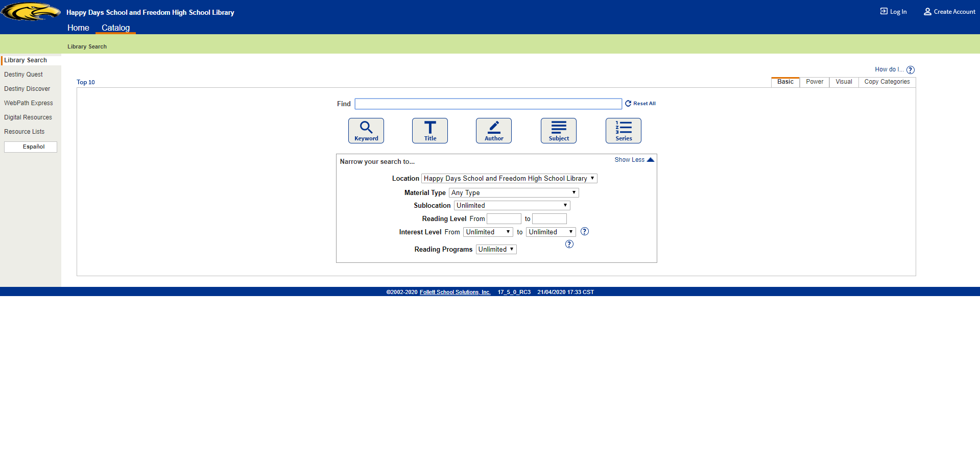Open WebPath Express in sidebar
Viewport: 980px width, 463px height.
tap(29, 103)
